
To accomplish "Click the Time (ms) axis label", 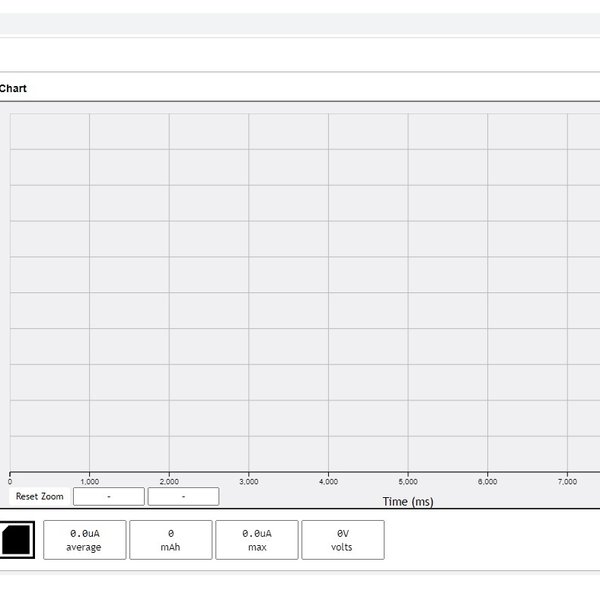I will click(x=408, y=501).
